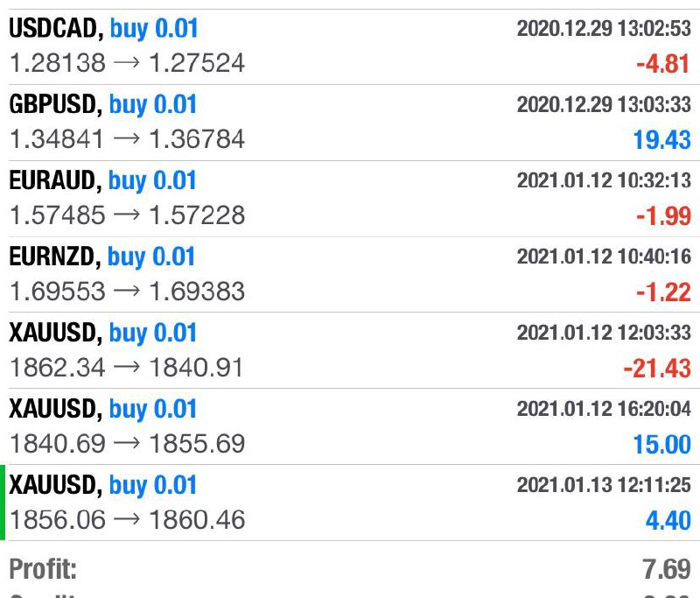This screenshot has height=598, width=700.
Task: Select the GBPUSD buy 0.01 trade row
Action: click(x=350, y=123)
